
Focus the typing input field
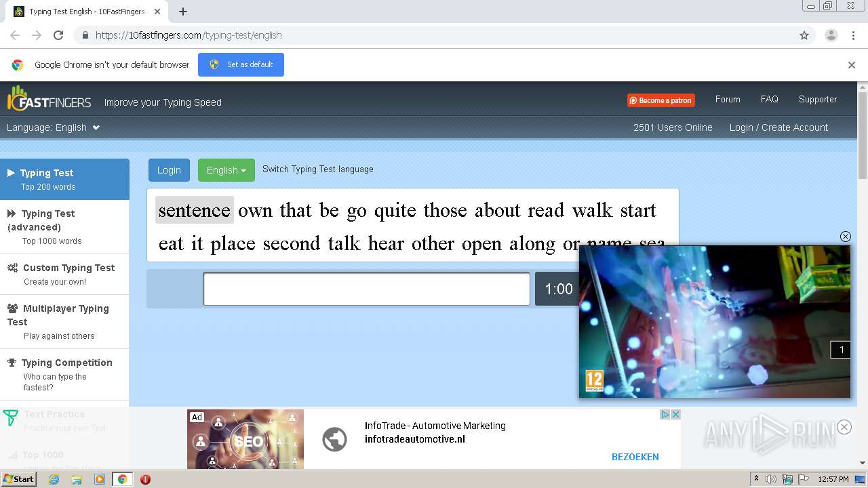366,289
